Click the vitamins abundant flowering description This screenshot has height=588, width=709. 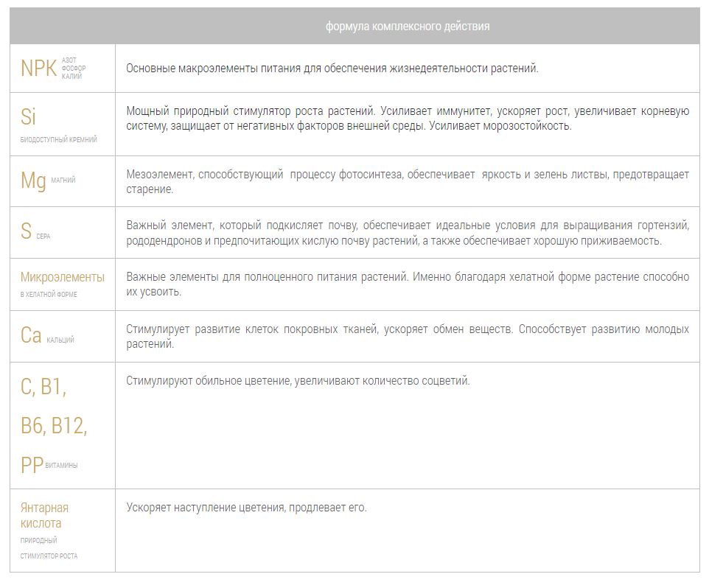click(298, 381)
